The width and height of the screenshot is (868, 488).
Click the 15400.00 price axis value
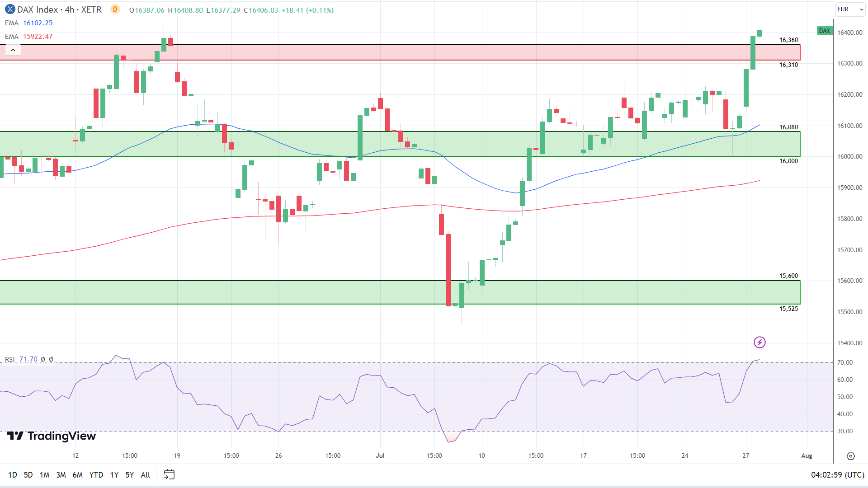[850, 343]
